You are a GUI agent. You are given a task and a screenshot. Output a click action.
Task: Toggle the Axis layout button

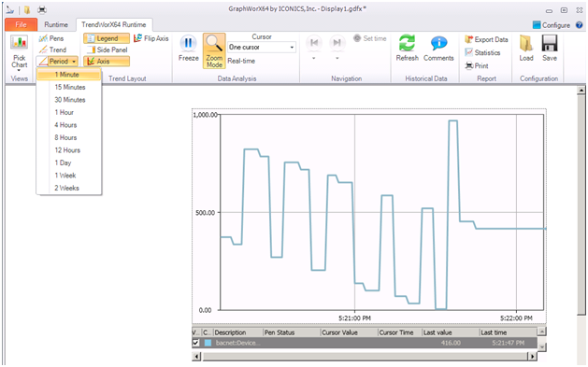pyautogui.click(x=107, y=62)
